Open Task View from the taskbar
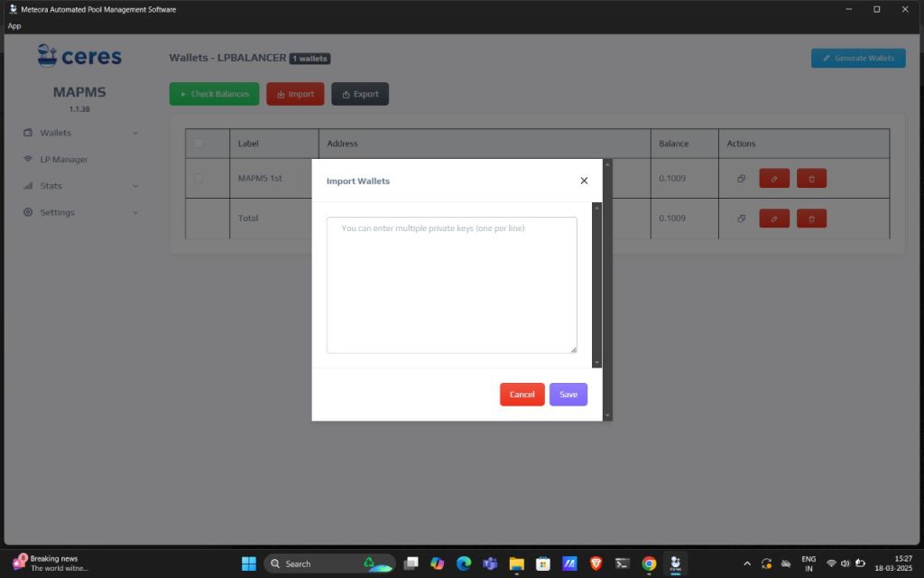Viewport: 924px width, 578px height. (x=411, y=564)
